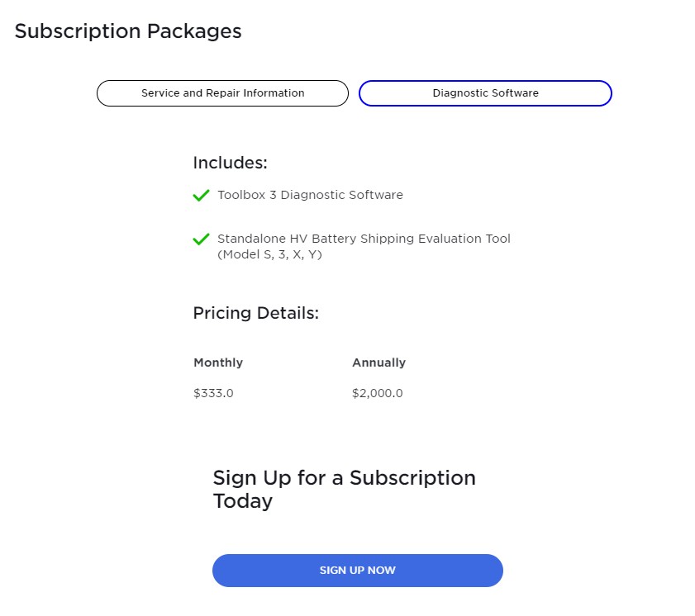695x616 pixels.
Task: Select the Diagnostic Software tab
Action: pos(485,93)
